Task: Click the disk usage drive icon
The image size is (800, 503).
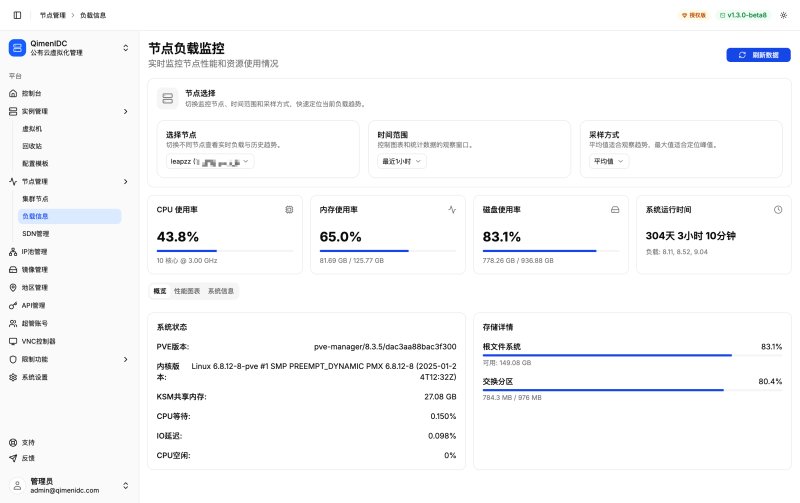Action: 615,210
